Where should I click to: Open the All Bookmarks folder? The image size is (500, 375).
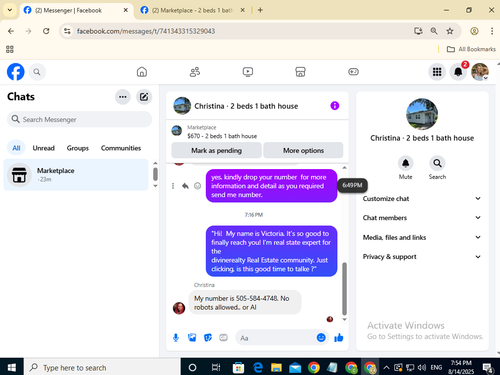[x=471, y=49]
